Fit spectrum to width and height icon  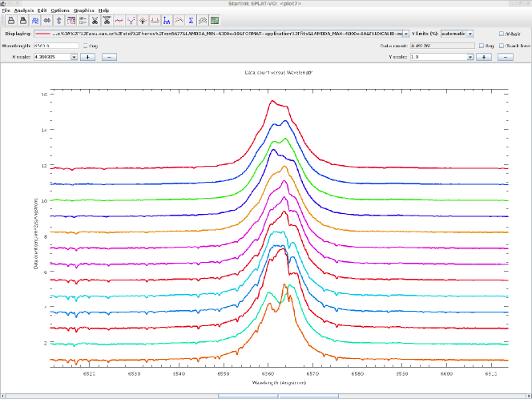[x=35, y=21]
